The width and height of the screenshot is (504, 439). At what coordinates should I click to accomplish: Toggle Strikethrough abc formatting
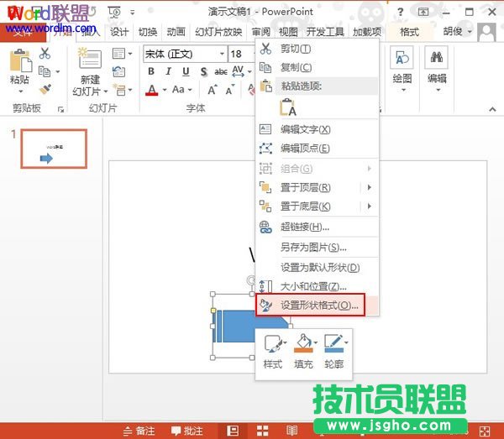pos(221,71)
